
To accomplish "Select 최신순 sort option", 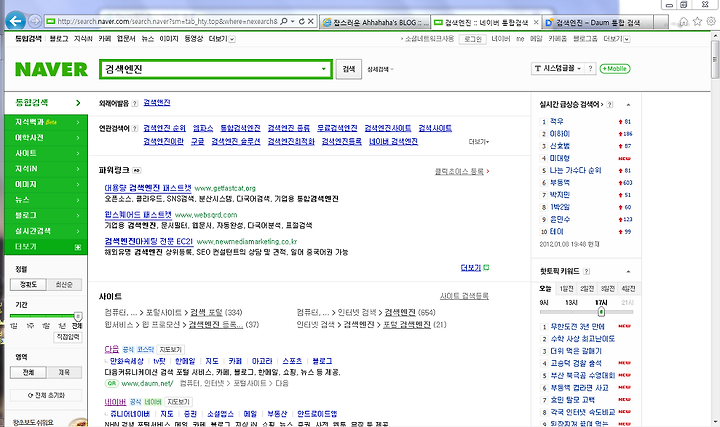I will [64, 285].
